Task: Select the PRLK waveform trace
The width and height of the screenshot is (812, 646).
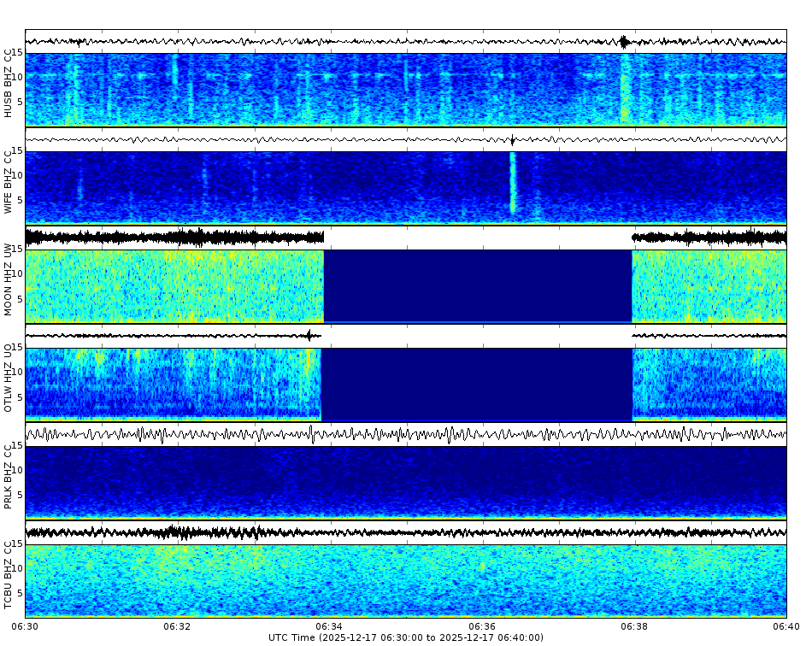Action: 342,433
